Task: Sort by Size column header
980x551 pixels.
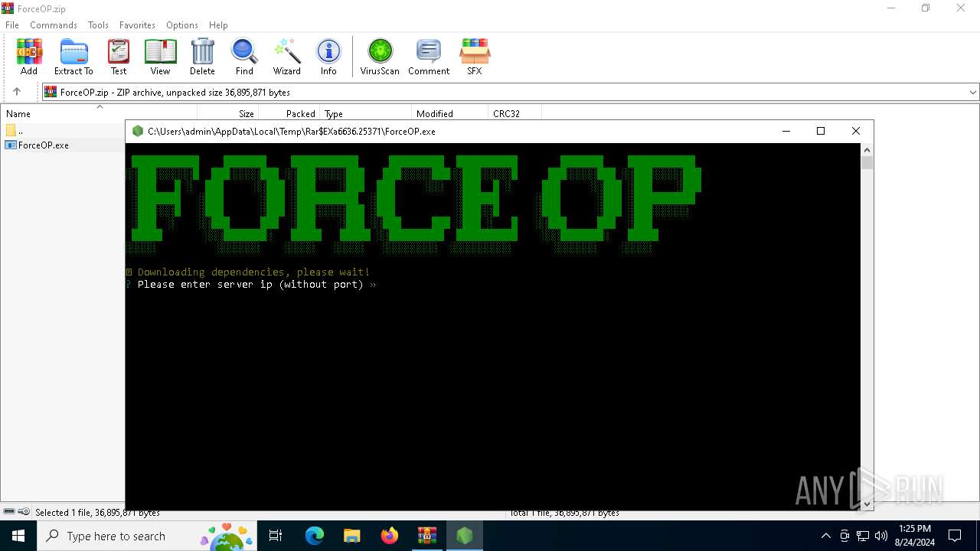Action: [228, 113]
